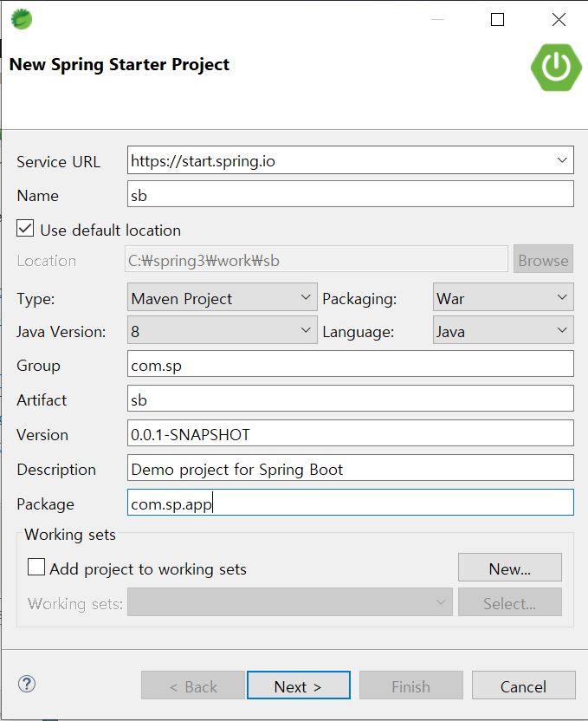
Task: Open the Language Java dropdown
Action: (503, 330)
